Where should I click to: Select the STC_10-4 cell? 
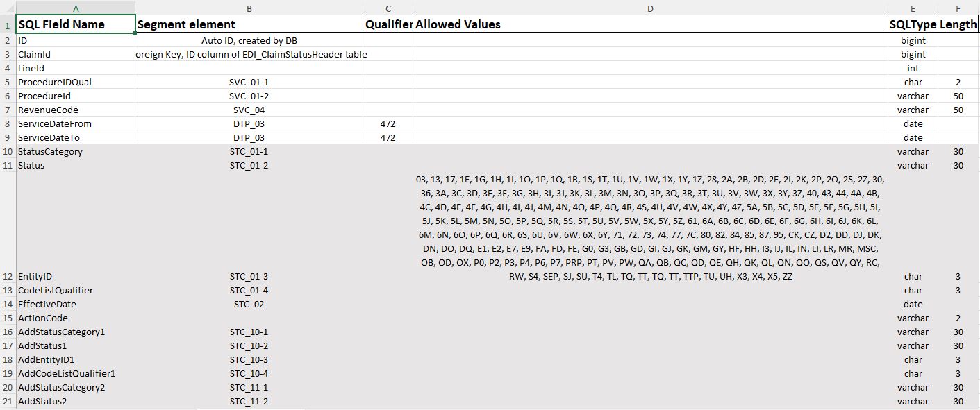point(249,373)
